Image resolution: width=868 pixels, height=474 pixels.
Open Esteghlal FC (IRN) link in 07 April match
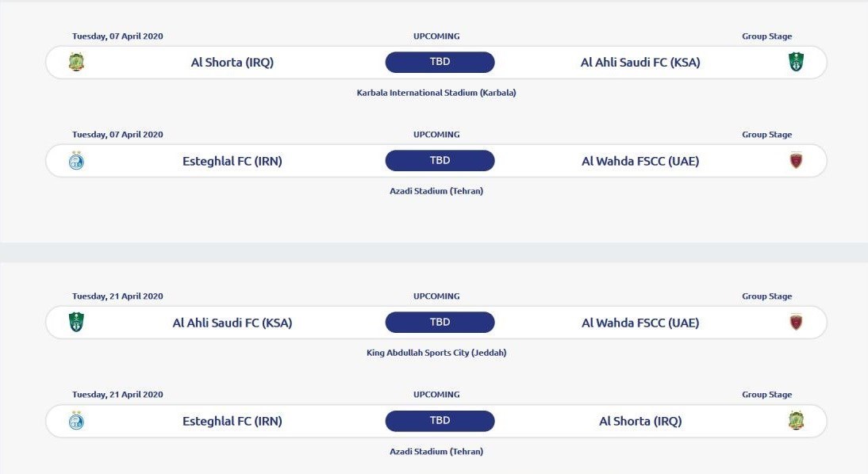[232, 161]
